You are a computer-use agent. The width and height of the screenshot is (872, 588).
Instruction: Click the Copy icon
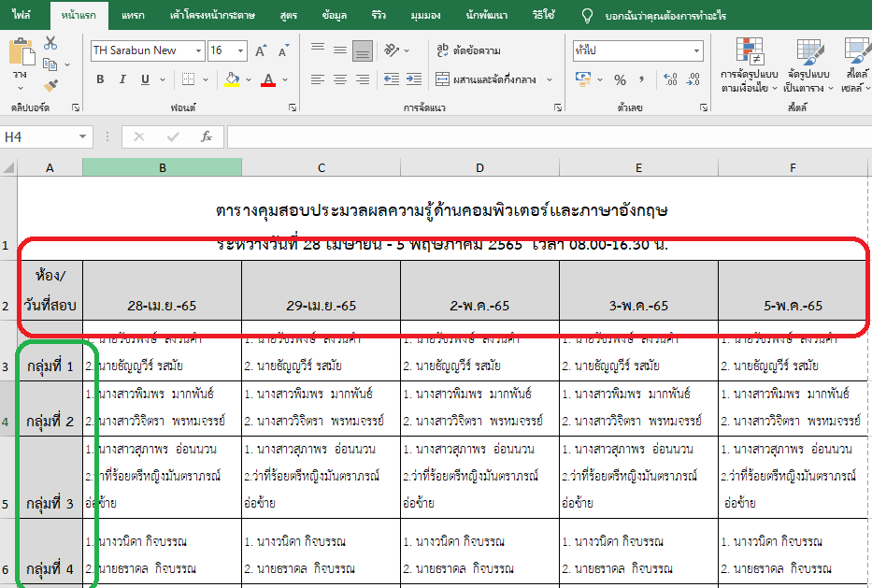50,65
